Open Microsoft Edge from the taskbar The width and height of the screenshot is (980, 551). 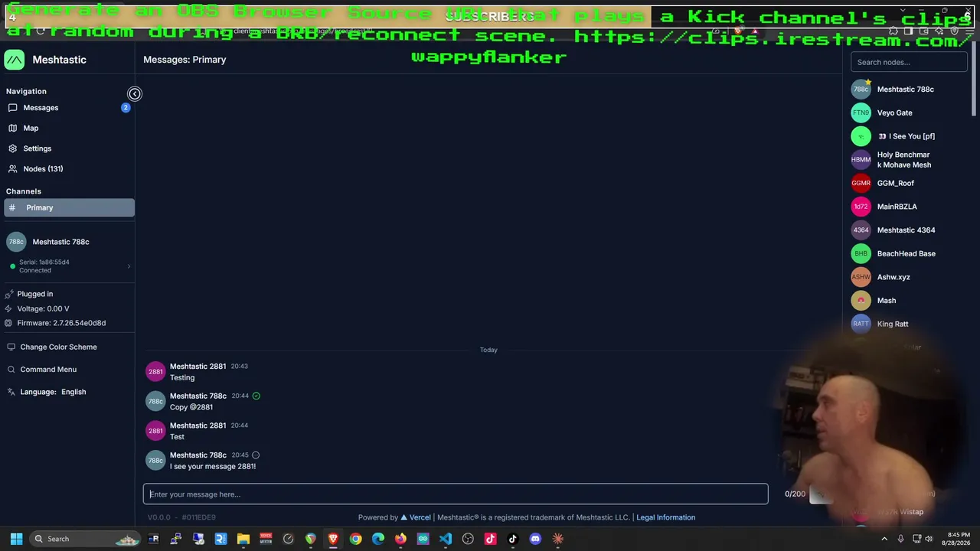coord(378,539)
